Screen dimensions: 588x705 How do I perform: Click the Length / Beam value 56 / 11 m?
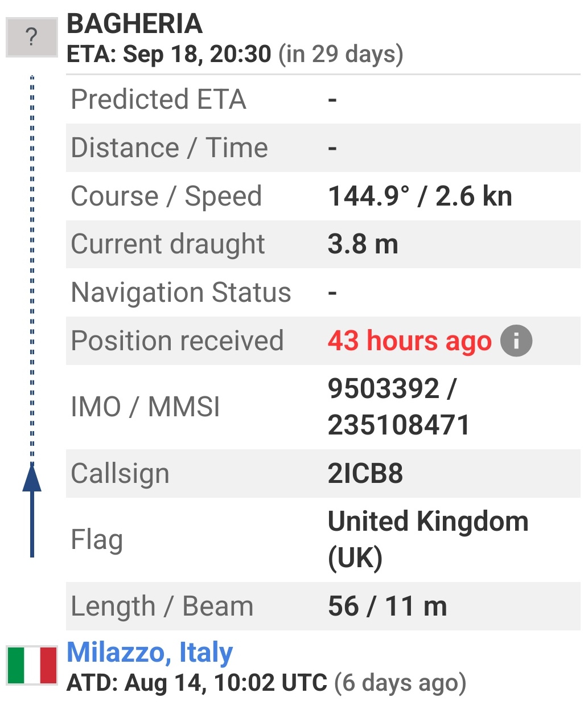click(x=388, y=606)
